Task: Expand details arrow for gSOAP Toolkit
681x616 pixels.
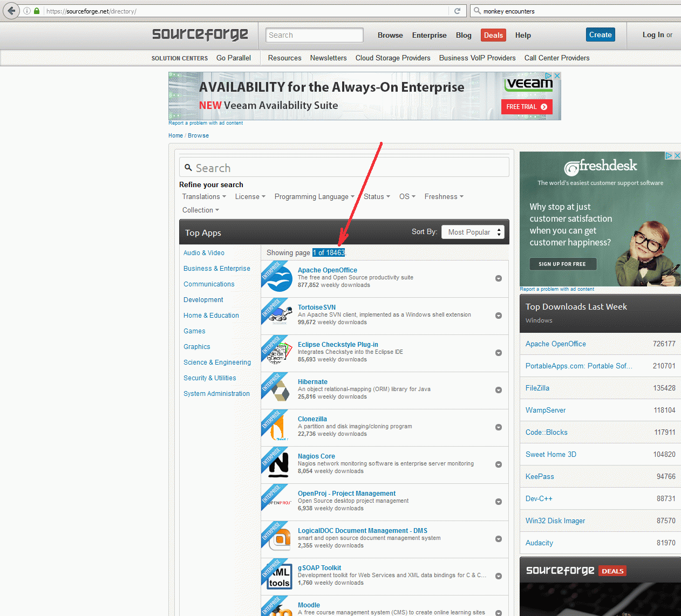Action: point(499,576)
